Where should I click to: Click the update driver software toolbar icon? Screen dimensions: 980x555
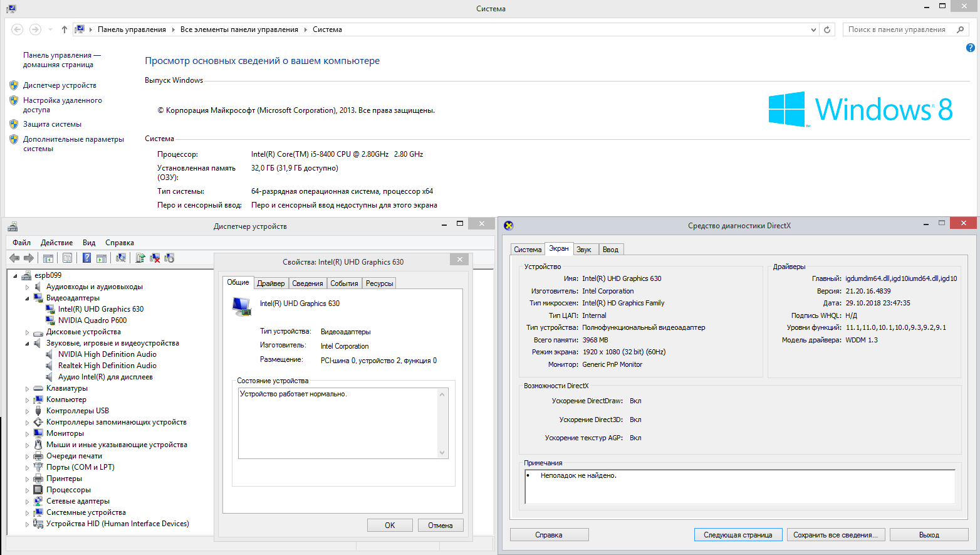(140, 258)
